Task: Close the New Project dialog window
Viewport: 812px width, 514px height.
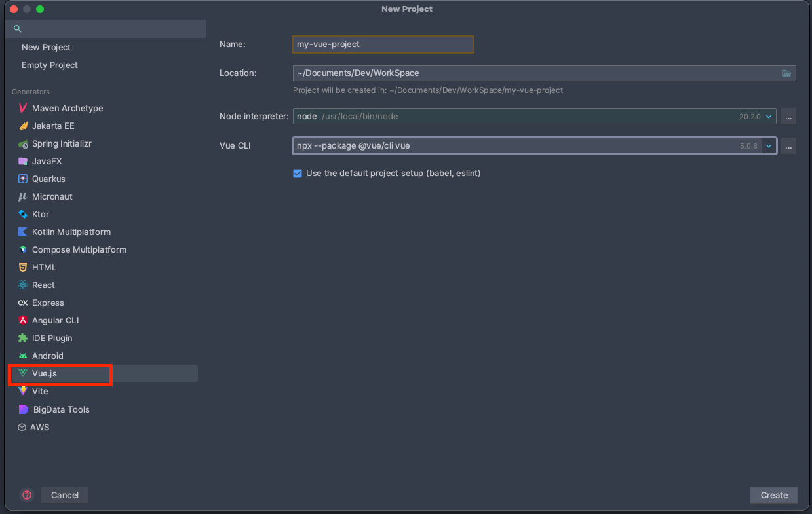Action: point(14,9)
